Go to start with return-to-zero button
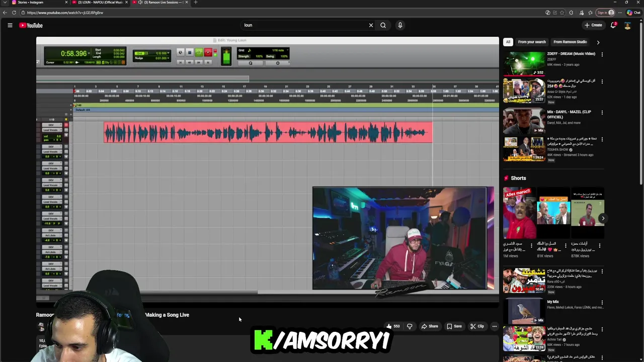The image size is (644, 362). (x=181, y=62)
